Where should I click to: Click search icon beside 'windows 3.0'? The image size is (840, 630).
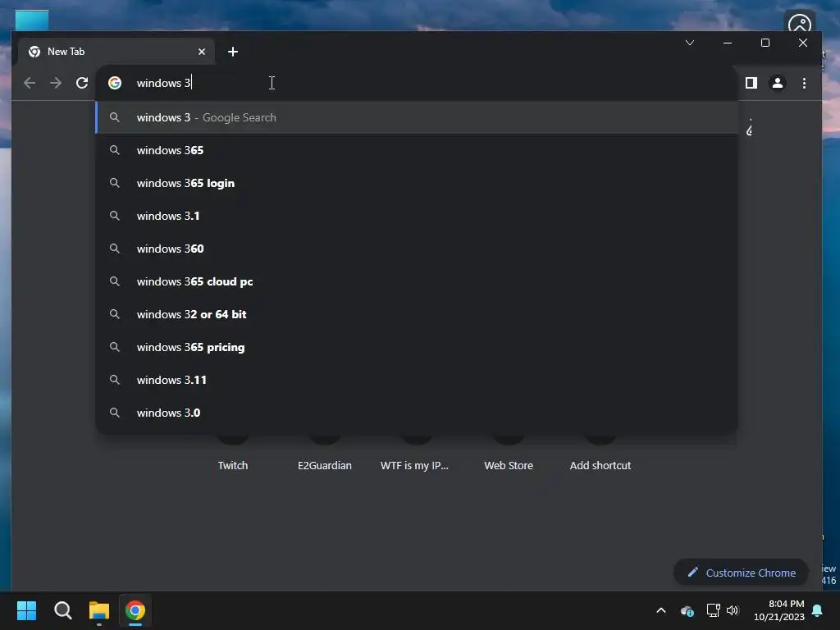tap(115, 412)
